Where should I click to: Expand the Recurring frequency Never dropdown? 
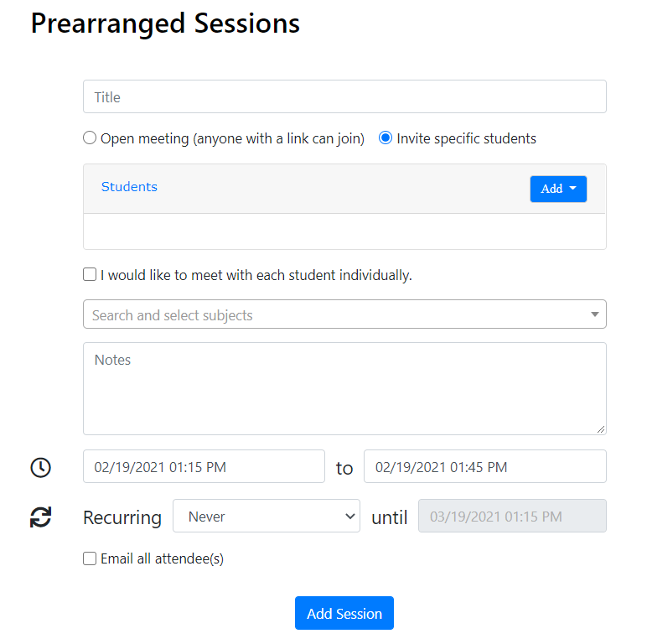point(266,517)
